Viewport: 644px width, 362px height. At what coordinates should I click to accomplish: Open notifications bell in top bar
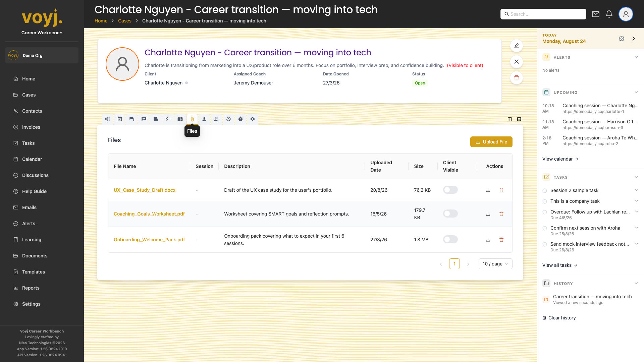point(609,14)
